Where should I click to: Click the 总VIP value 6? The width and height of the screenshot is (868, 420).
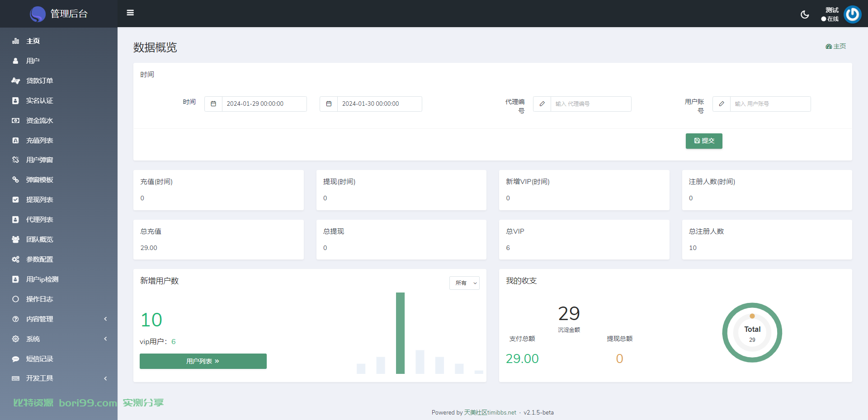coord(508,248)
